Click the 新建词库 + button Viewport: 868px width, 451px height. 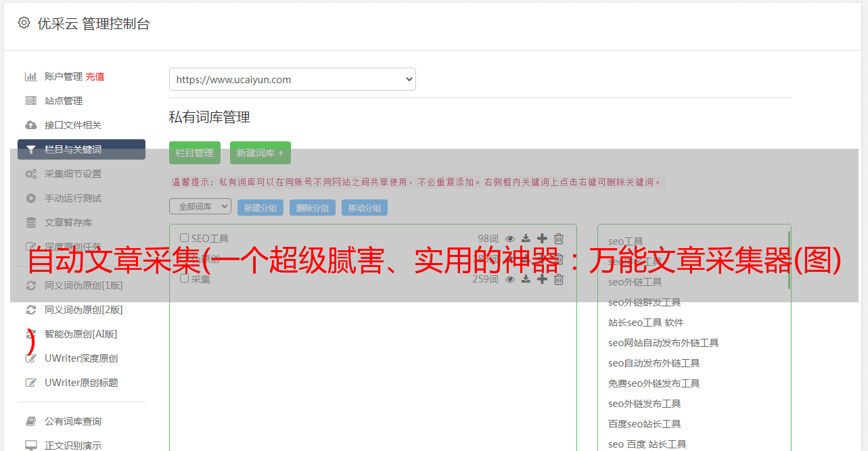(260, 153)
